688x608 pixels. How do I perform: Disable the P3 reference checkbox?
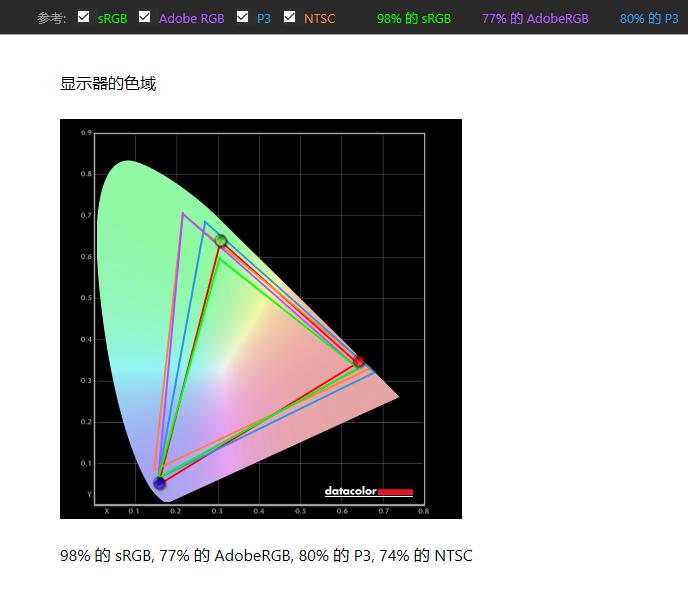243,17
